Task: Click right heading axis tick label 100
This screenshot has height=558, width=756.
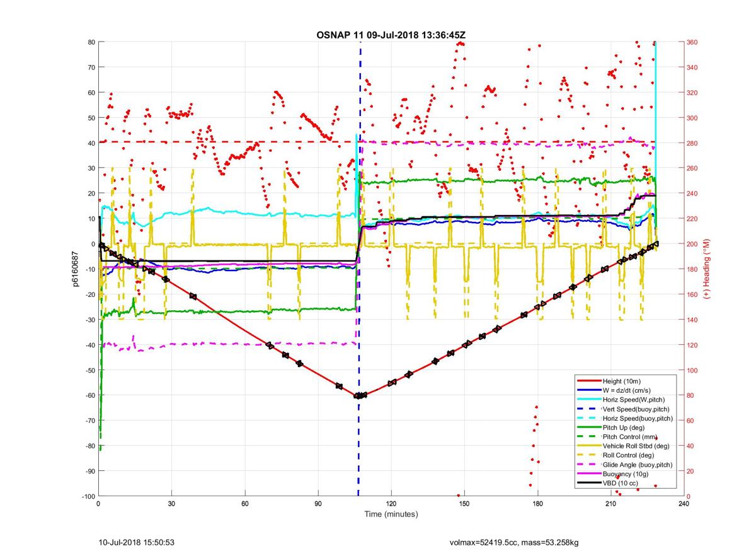Action: click(692, 370)
